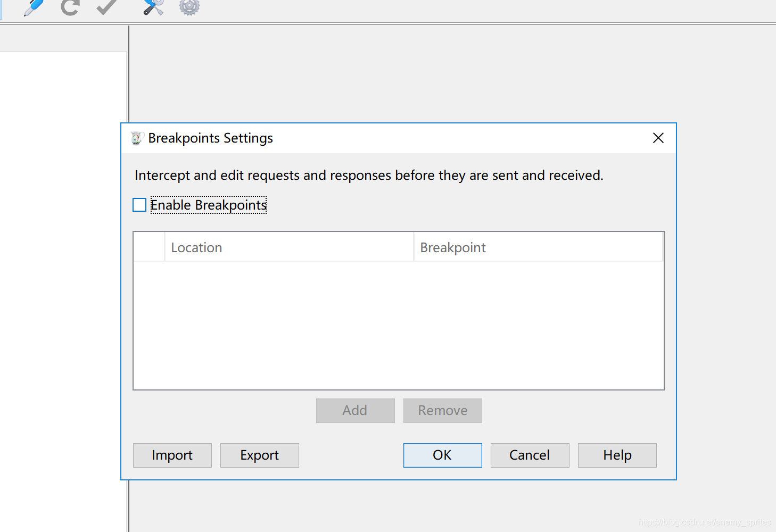Viewport: 776px width, 532px height.
Task: Close the Breakpoints Settings window
Action: pyautogui.click(x=658, y=138)
